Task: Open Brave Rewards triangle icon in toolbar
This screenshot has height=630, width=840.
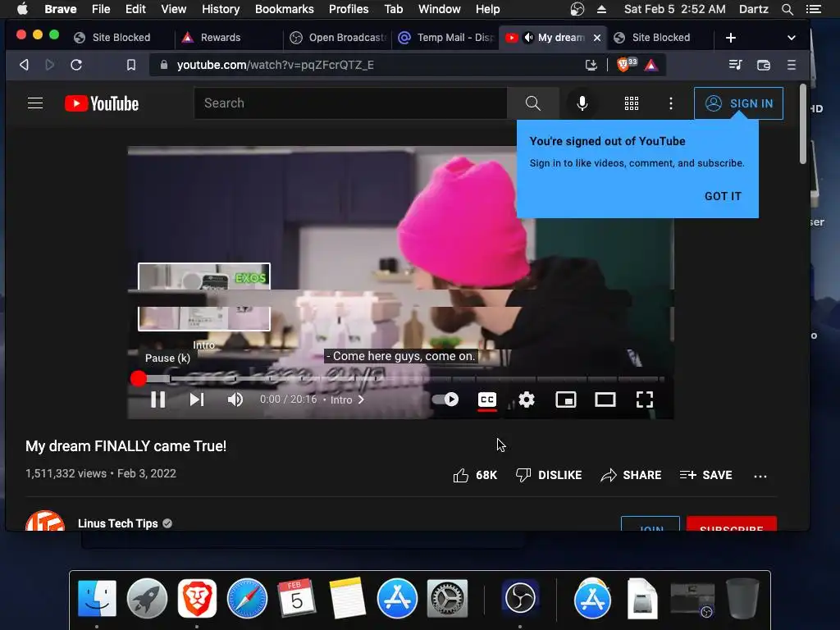Action: [651, 65]
